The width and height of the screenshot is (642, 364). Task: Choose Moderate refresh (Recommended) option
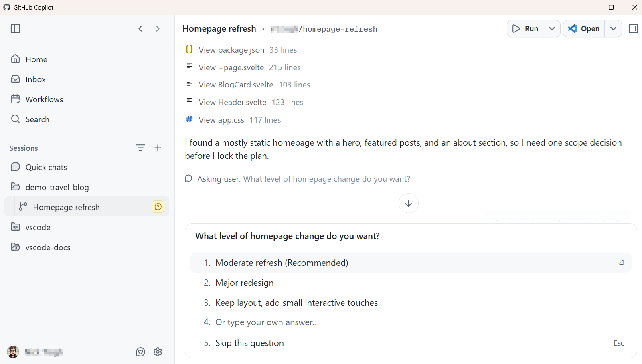point(411,263)
